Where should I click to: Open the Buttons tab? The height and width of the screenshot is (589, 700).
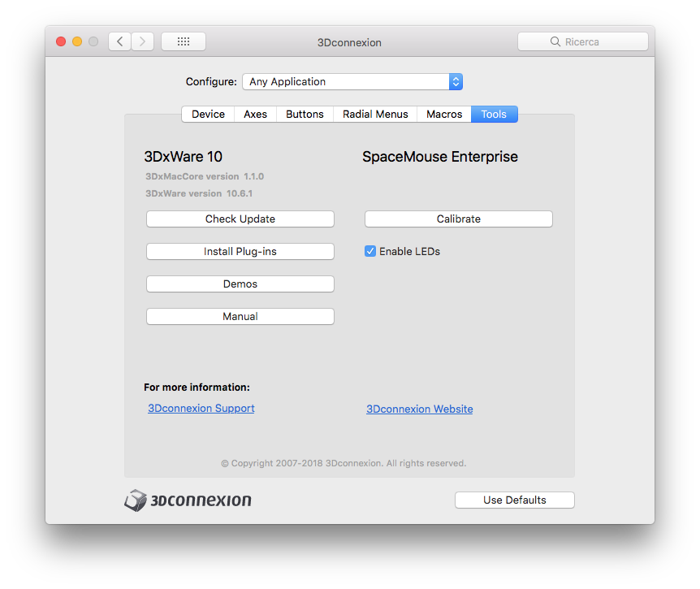[x=305, y=115]
